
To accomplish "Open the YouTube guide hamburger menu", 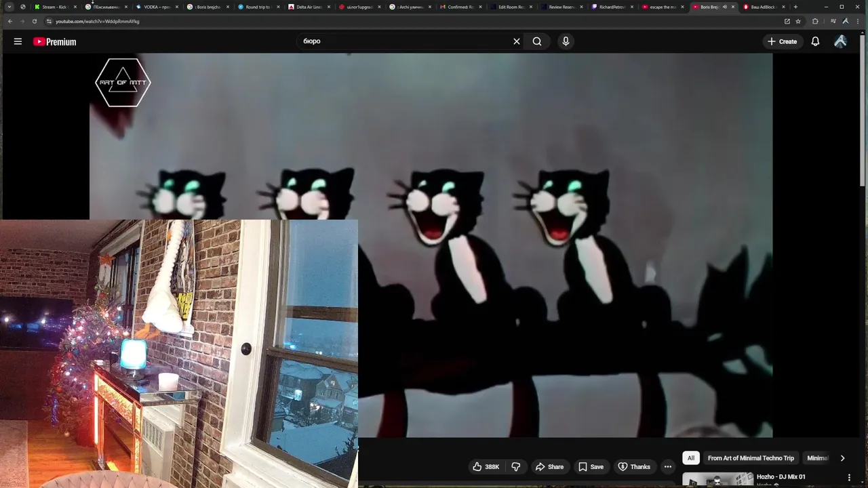I will click(x=18, y=41).
